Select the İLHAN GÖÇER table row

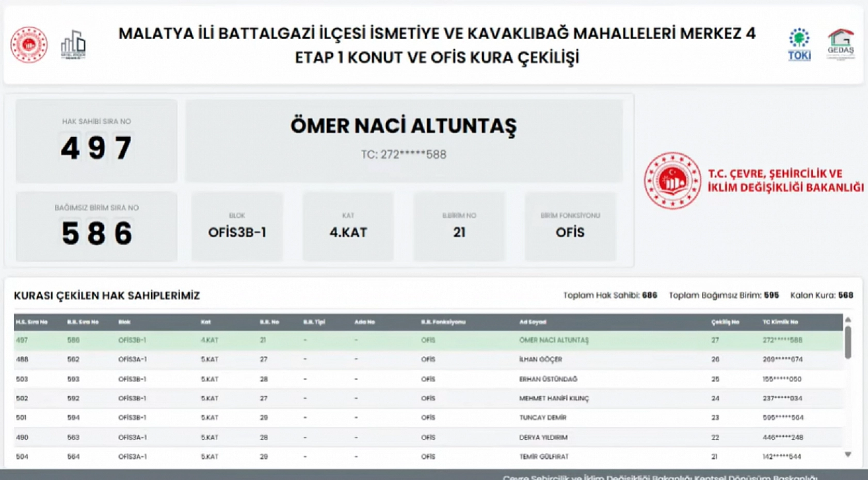361,359
